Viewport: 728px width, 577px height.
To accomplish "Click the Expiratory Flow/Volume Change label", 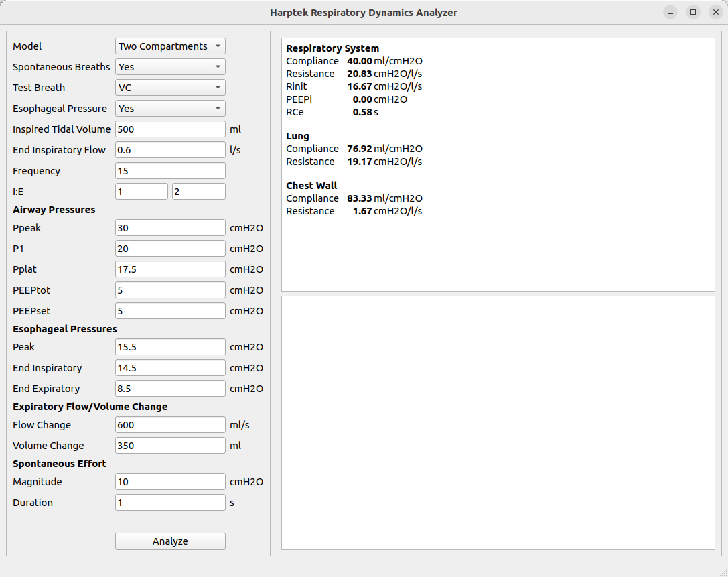I will [x=90, y=407].
